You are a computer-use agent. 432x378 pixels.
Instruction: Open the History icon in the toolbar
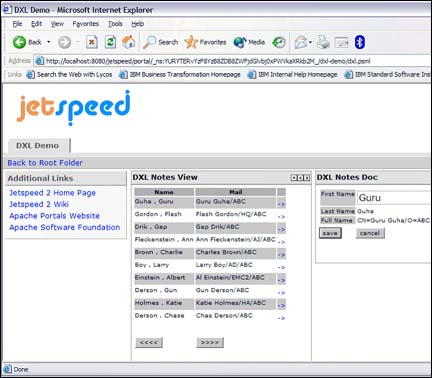279,42
